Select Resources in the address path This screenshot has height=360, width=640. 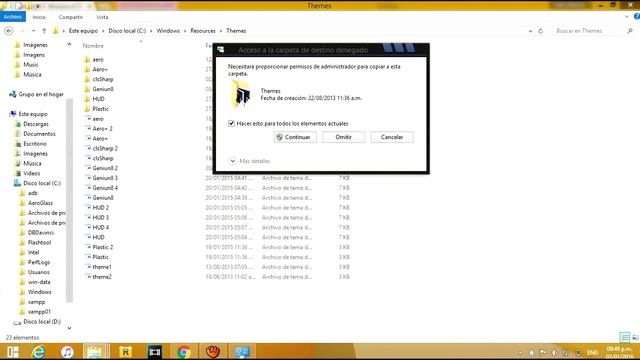point(203,31)
